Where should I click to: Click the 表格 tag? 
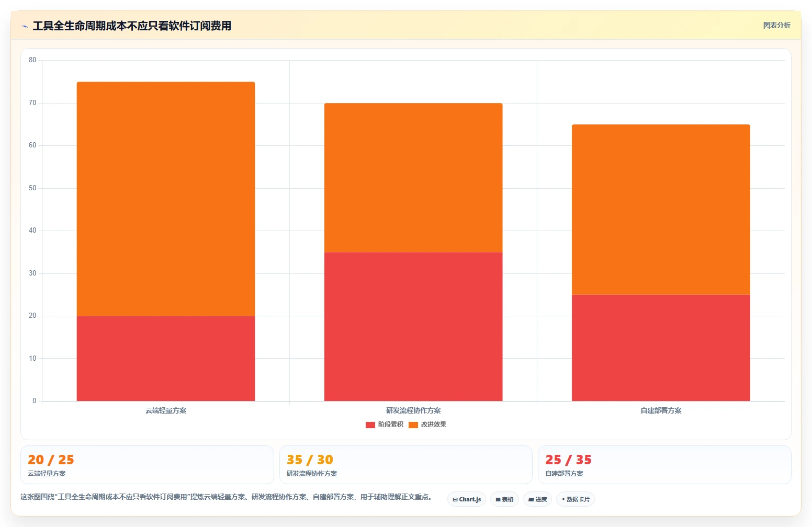[504, 499]
